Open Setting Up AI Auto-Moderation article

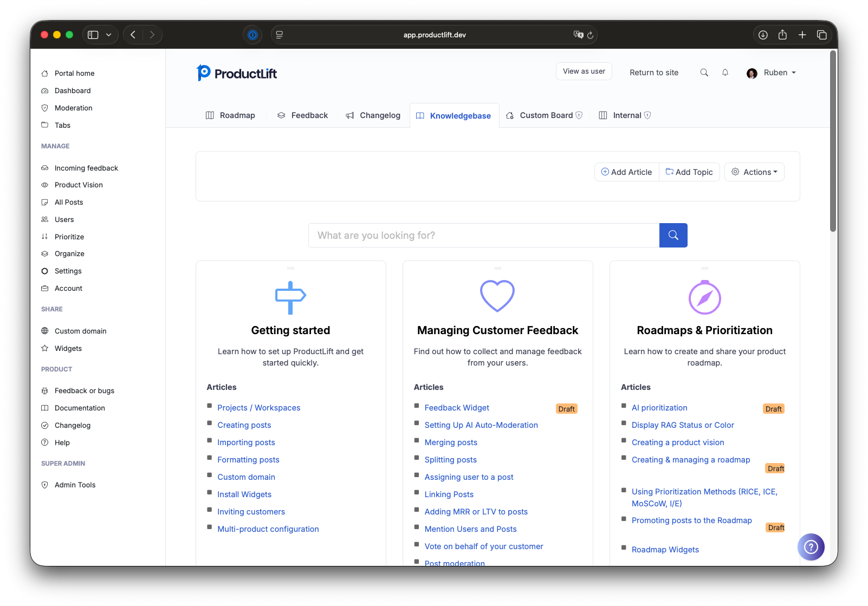pos(481,425)
